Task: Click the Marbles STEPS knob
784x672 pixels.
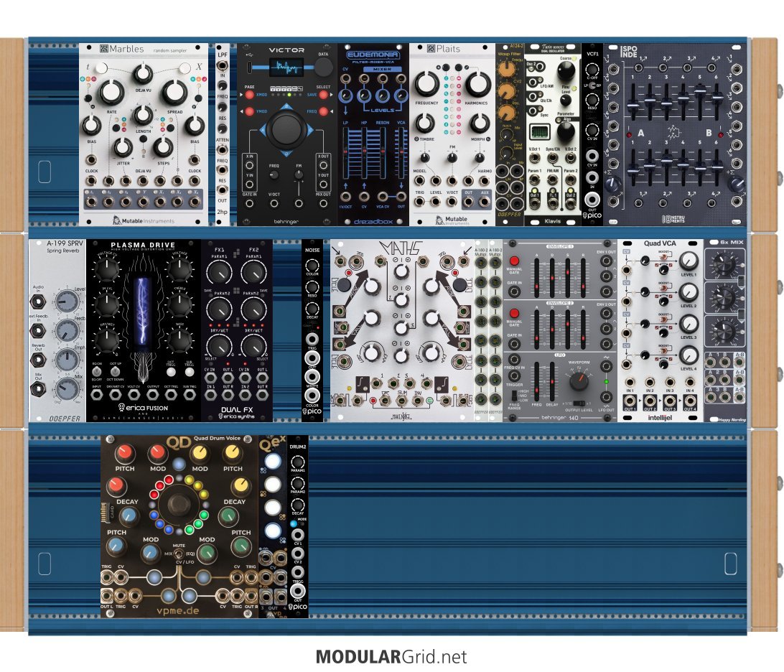Action: click(162, 147)
